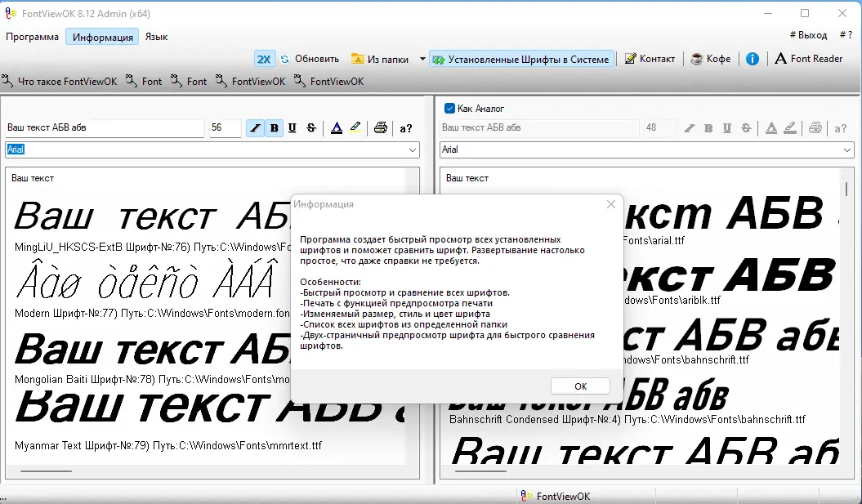Click print icon in left pane
This screenshot has width=862, height=504.
click(381, 128)
